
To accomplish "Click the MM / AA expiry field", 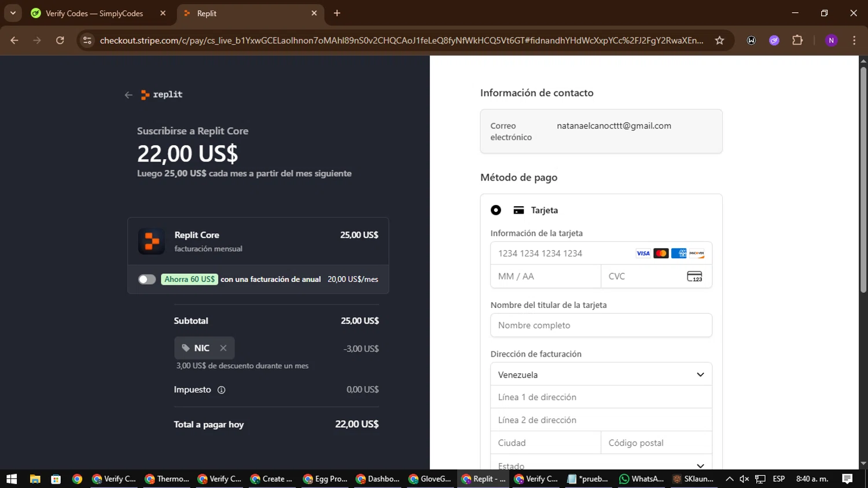I will pyautogui.click(x=546, y=277).
